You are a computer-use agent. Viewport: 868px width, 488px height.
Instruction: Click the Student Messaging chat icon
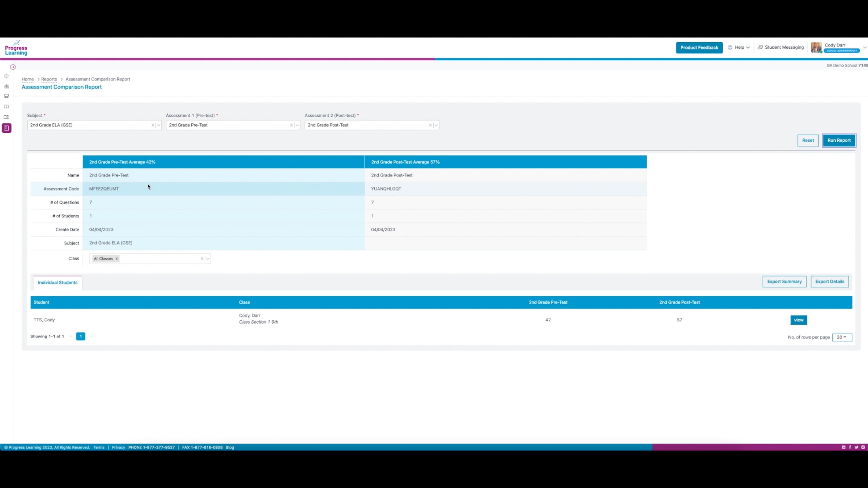tap(760, 47)
